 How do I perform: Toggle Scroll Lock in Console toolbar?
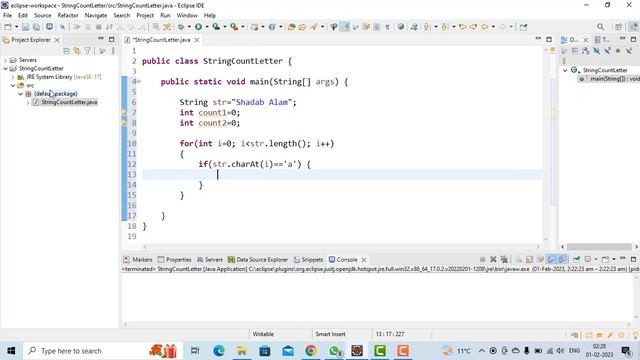coord(529,260)
